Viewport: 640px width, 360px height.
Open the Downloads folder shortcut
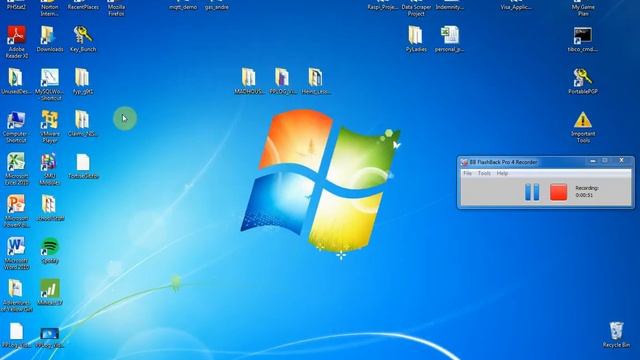(49, 36)
